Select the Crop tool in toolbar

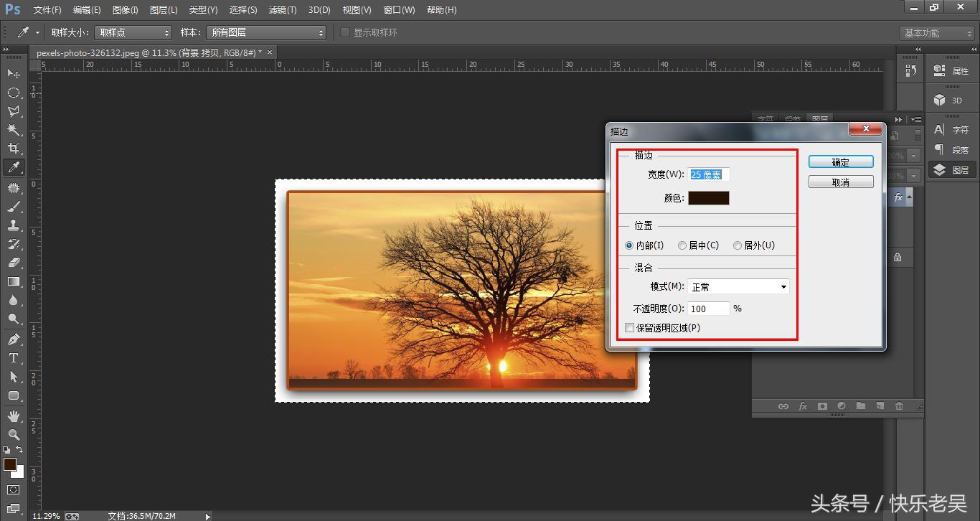click(13, 149)
